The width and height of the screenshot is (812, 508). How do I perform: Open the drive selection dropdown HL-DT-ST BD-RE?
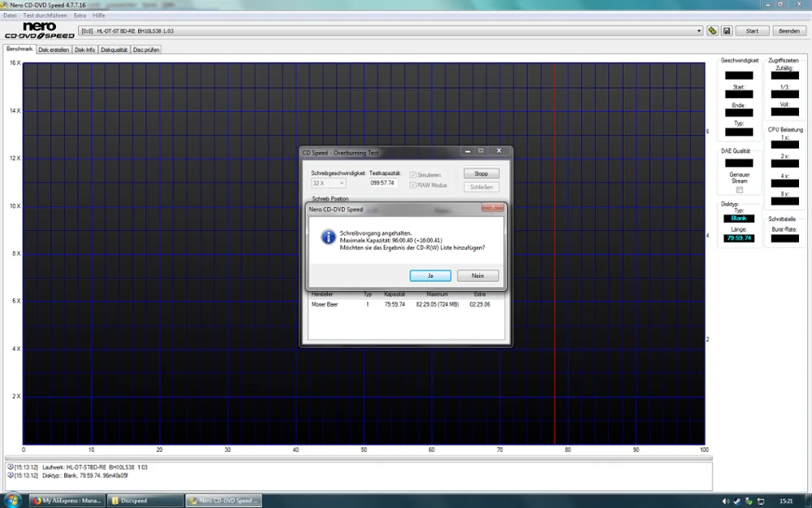pyautogui.click(x=391, y=31)
